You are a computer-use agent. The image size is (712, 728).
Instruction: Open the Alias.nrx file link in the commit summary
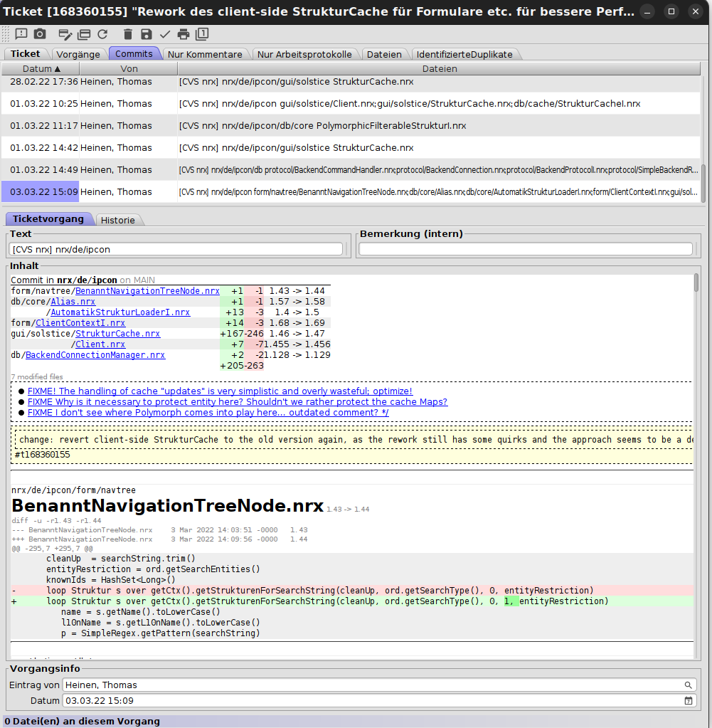click(73, 301)
